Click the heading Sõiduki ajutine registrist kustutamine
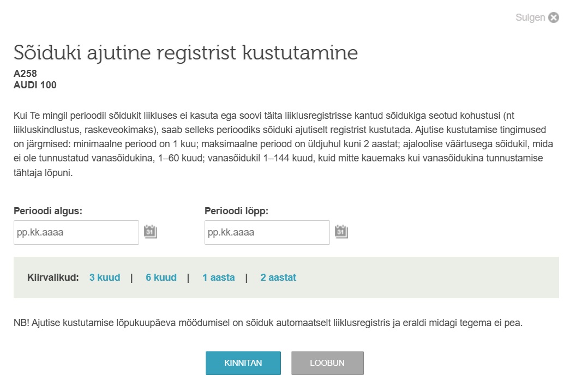Image resolution: width=576 pixels, height=392 pixels. (x=185, y=53)
